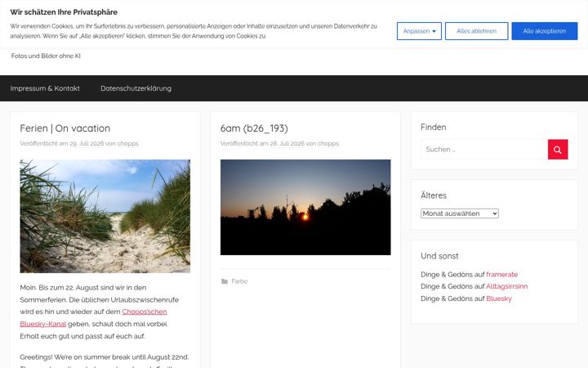Click into the Suchen search field
Screen dimensions: 588x368
click(x=484, y=150)
